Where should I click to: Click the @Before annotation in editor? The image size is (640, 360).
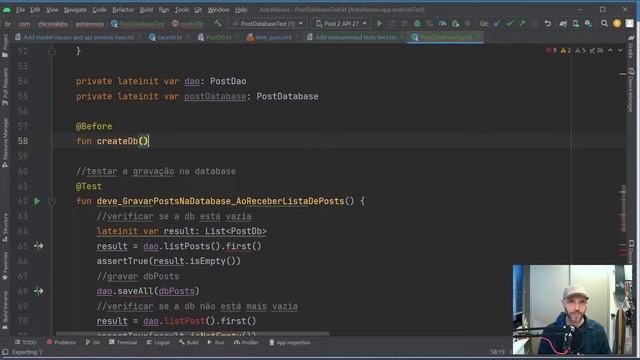[94, 126]
